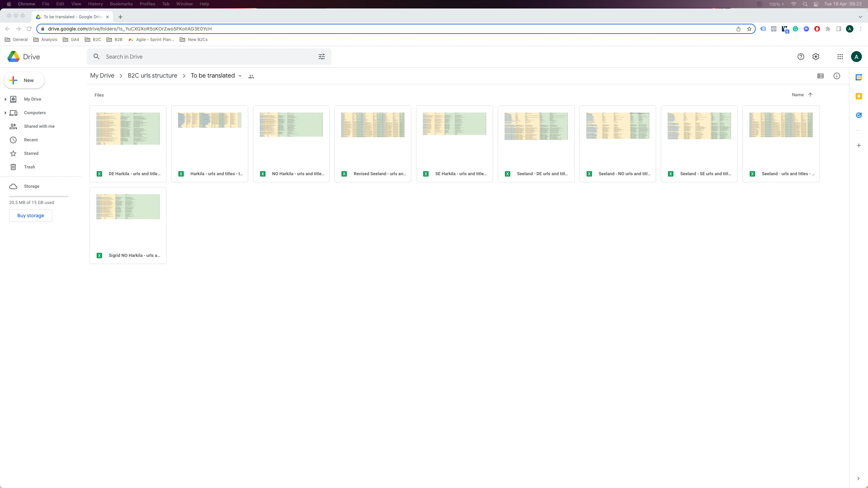Open General bookmarks folder
The width and height of the screenshot is (868, 488).
[16, 39]
